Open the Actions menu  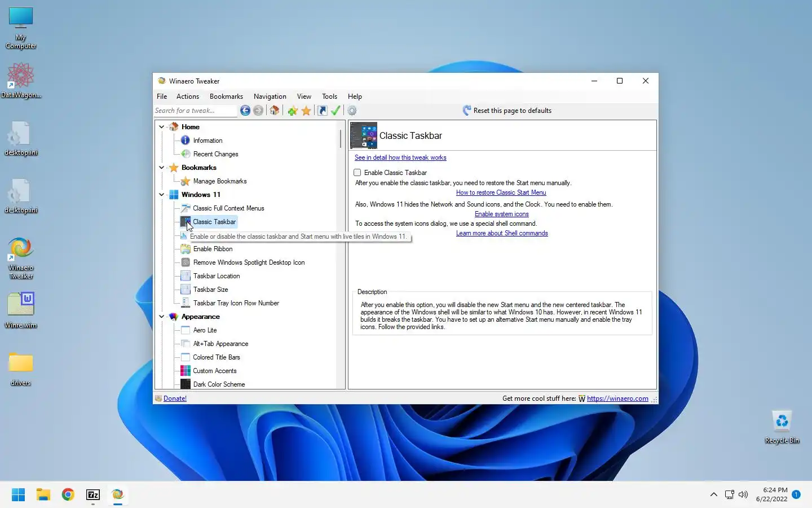188,97
